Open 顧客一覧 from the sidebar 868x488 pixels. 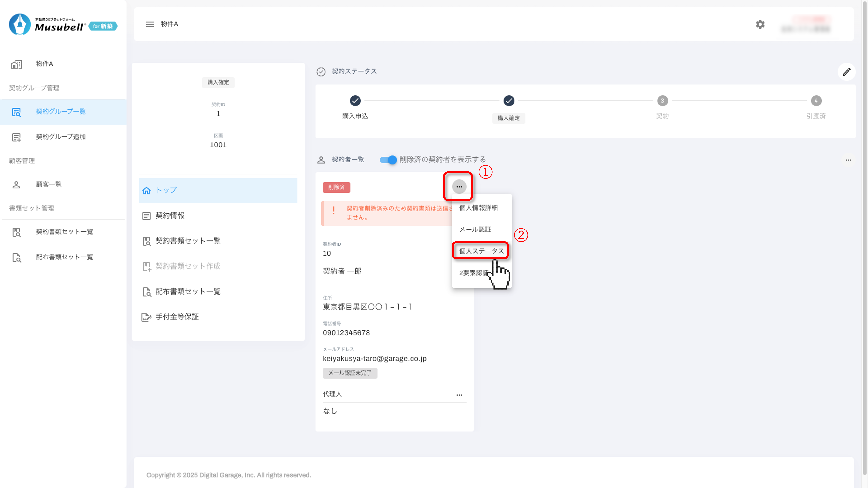pyautogui.click(x=49, y=184)
